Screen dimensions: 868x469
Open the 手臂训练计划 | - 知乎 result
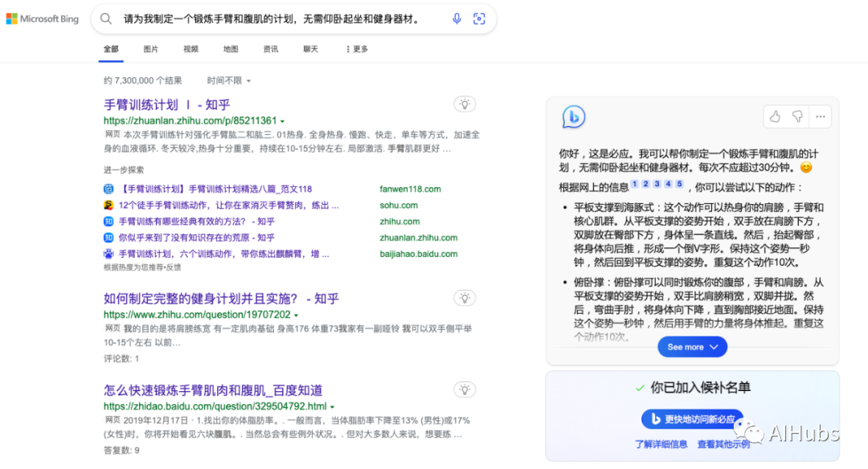pyautogui.click(x=166, y=104)
